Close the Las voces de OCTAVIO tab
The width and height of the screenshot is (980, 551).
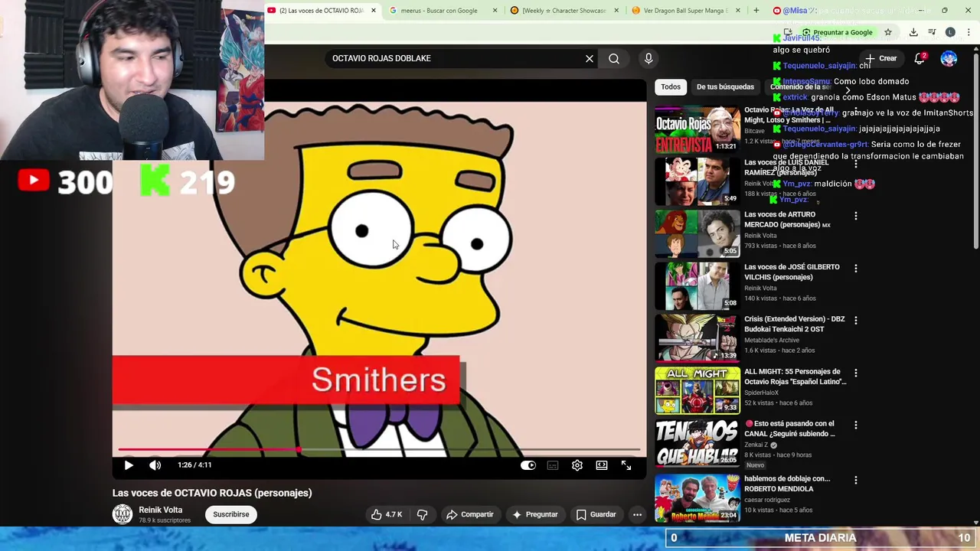tap(374, 11)
